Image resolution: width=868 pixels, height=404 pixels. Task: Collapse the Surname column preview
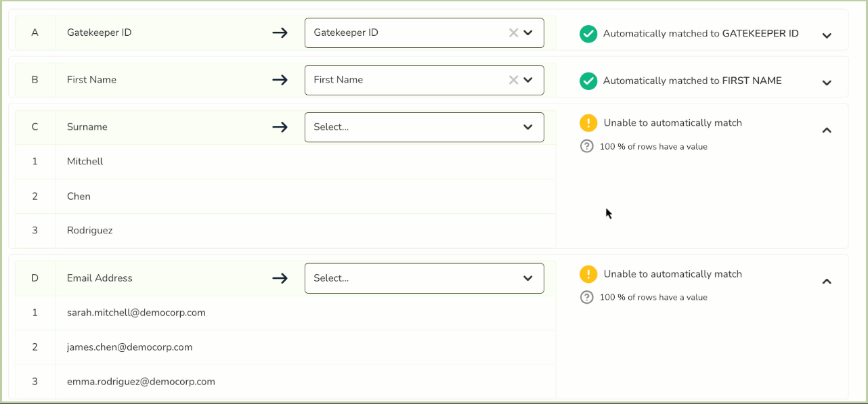click(827, 130)
